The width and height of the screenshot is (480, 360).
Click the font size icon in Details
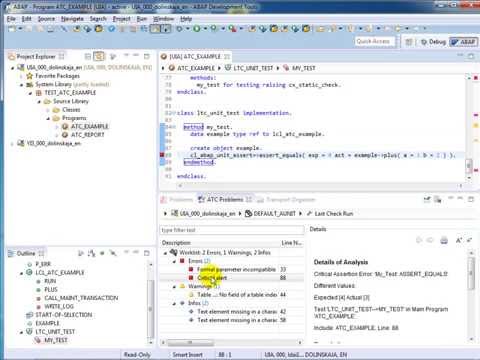pos(459,240)
